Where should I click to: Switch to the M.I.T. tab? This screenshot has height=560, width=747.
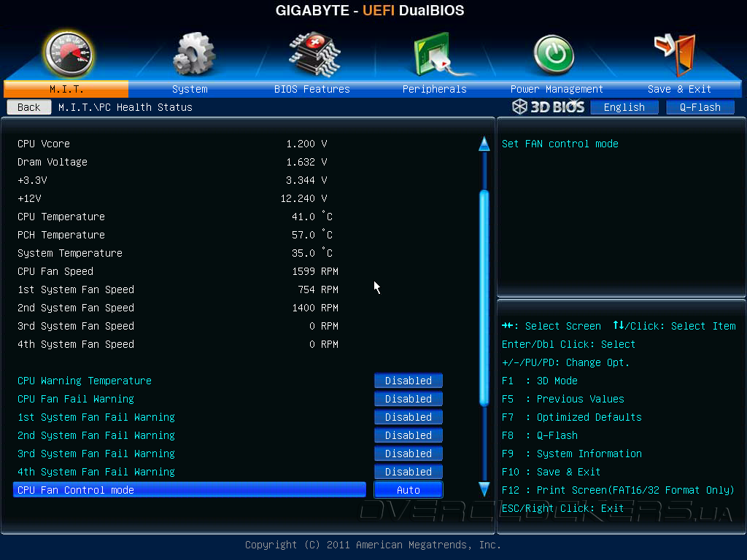tap(66, 89)
